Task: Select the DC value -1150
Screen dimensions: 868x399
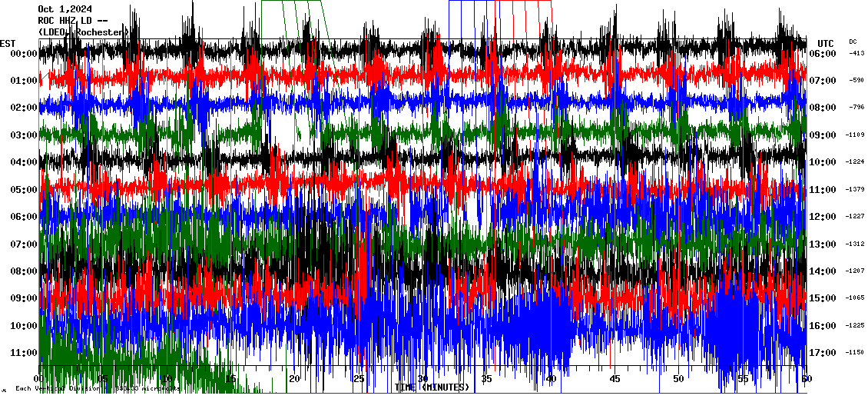Action: (856, 352)
